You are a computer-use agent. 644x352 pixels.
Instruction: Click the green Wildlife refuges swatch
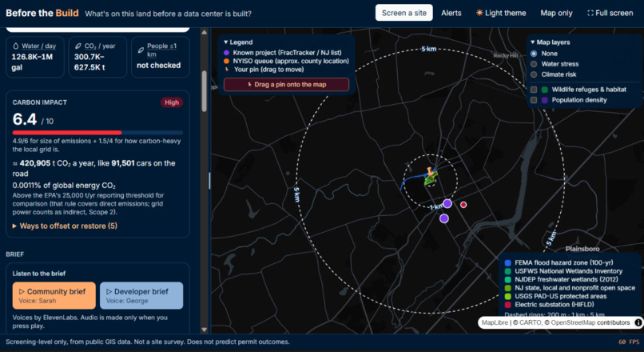pos(545,90)
